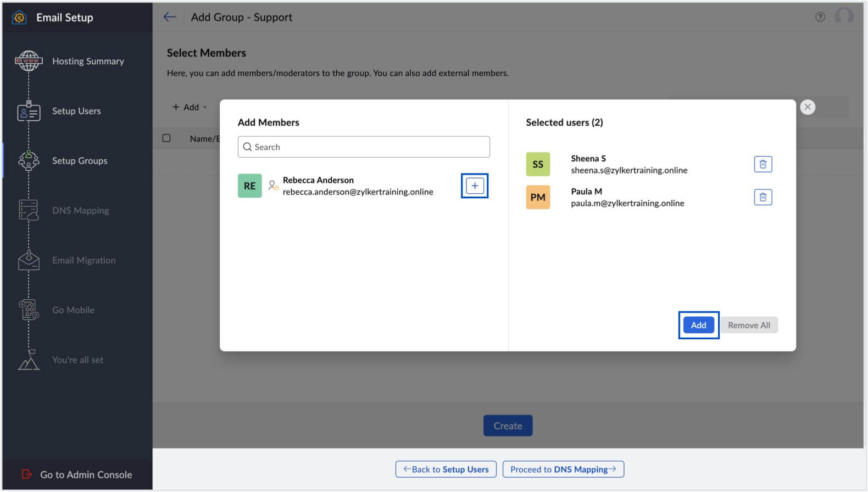The image size is (868, 492).
Task: Expand the Add dropdown above the table
Action: coord(190,107)
